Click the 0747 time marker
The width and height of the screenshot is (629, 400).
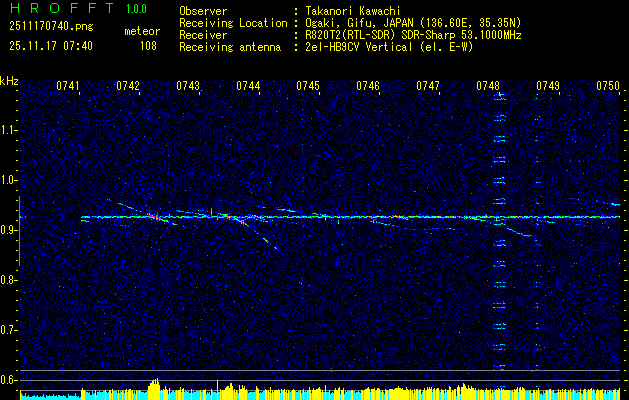coord(428,86)
